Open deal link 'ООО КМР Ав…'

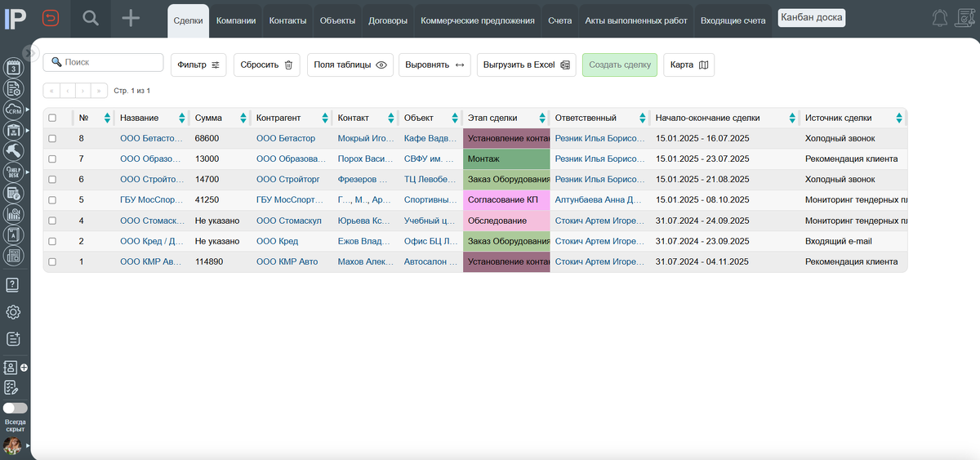(150, 262)
